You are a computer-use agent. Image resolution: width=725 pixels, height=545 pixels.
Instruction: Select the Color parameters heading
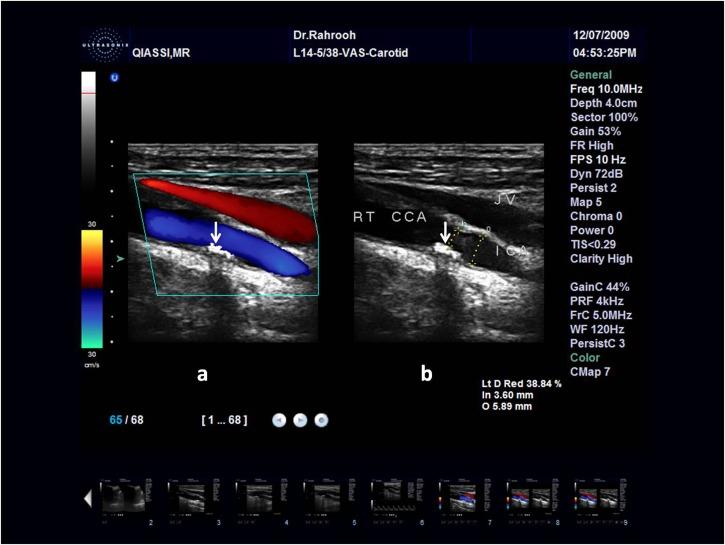click(x=585, y=357)
